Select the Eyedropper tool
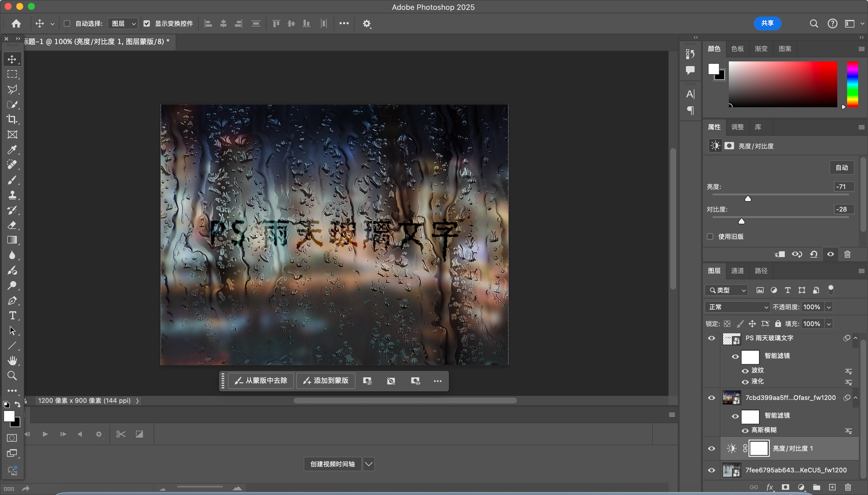 (12, 150)
